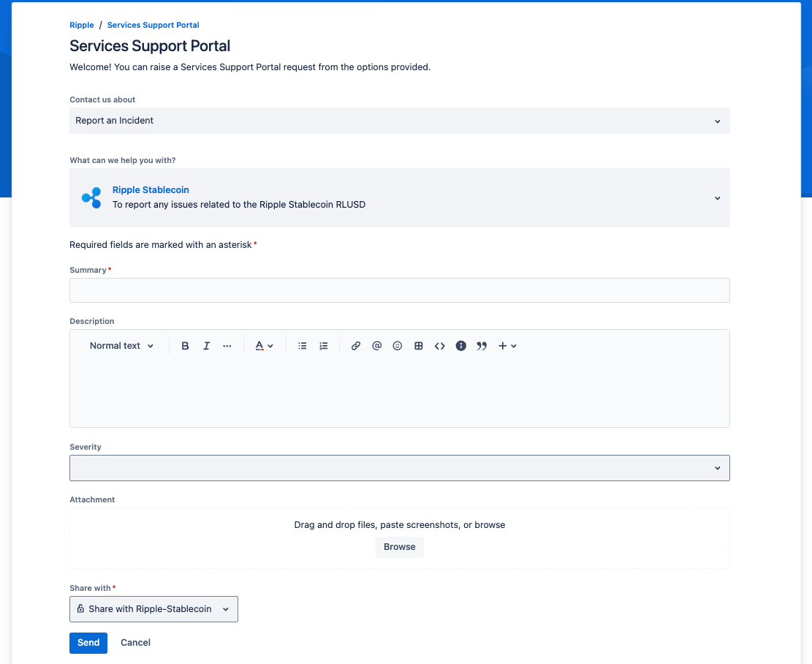Image resolution: width=812 pixels, height=664 pixels.
Task: Open the Normal text style dropdown
Action: point(121,346)
